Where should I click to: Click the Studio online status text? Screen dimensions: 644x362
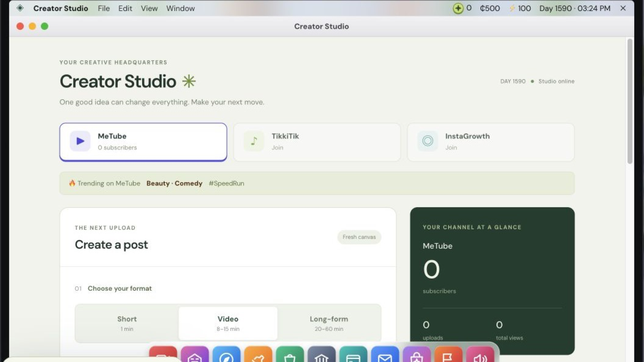[x=556, y=81]
